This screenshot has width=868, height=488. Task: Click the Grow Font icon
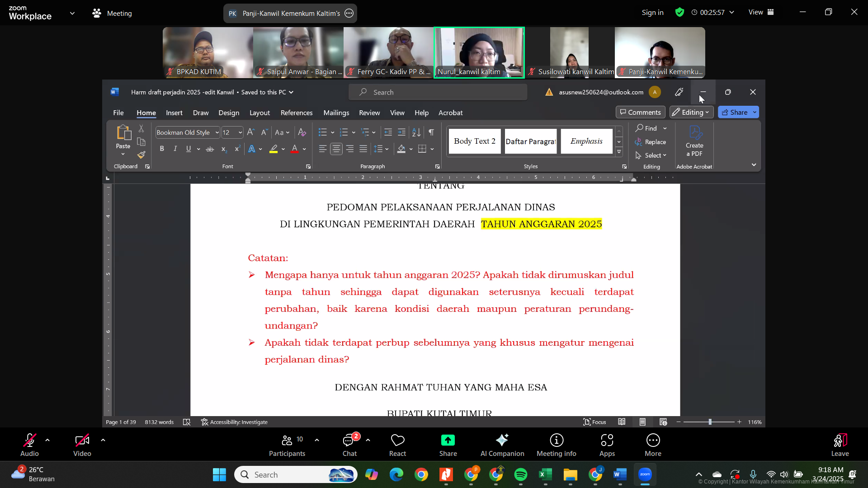tap(251, 132)
